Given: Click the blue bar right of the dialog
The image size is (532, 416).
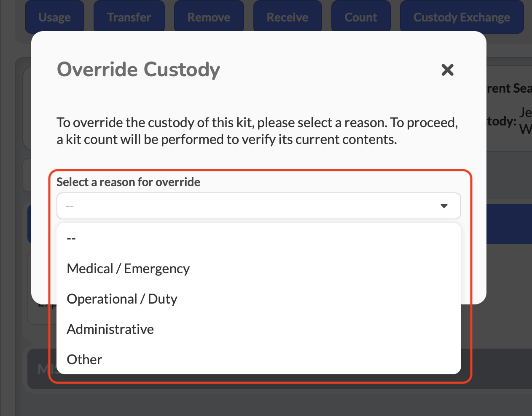Looking at the screenshot, I should coord(509,223).
